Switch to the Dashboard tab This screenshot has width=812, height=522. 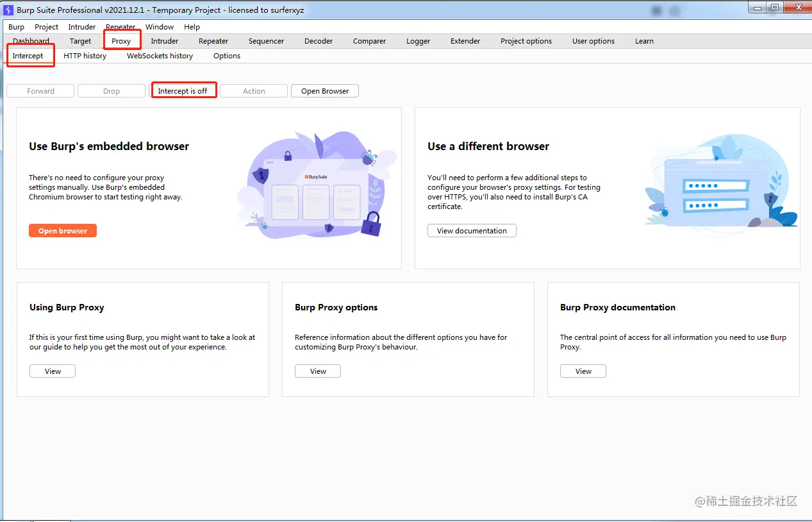coord(31,41)
